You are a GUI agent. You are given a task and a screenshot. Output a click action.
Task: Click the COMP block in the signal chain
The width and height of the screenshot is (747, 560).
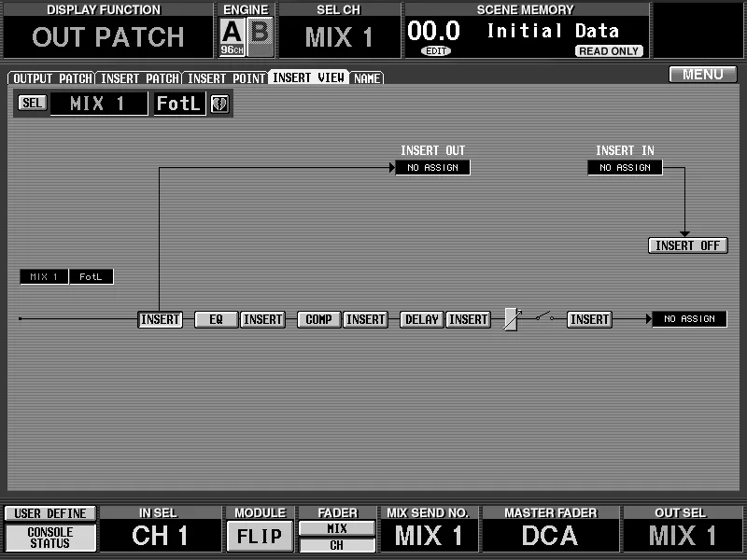click(318, 319)
